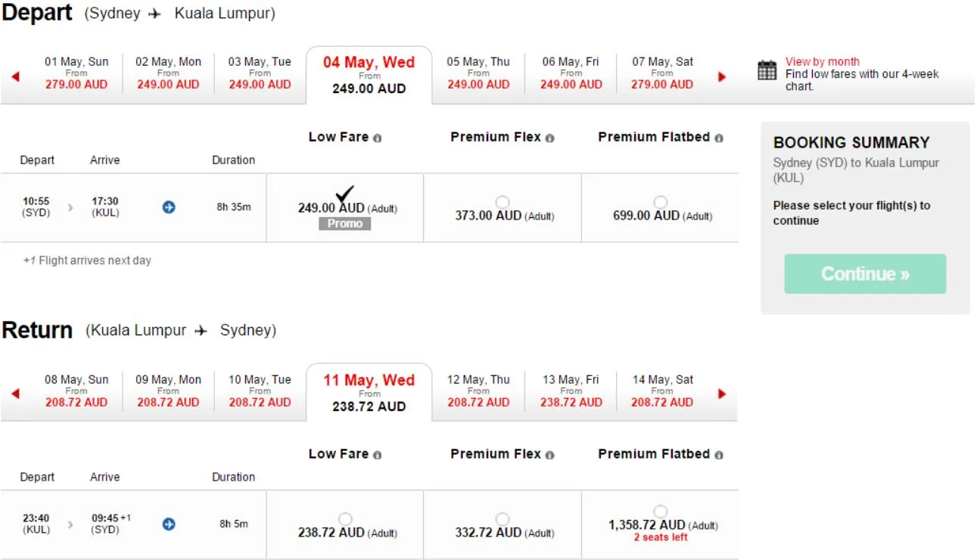
Task: Switch departure date to 05 May, Thu
Action: 478,73
